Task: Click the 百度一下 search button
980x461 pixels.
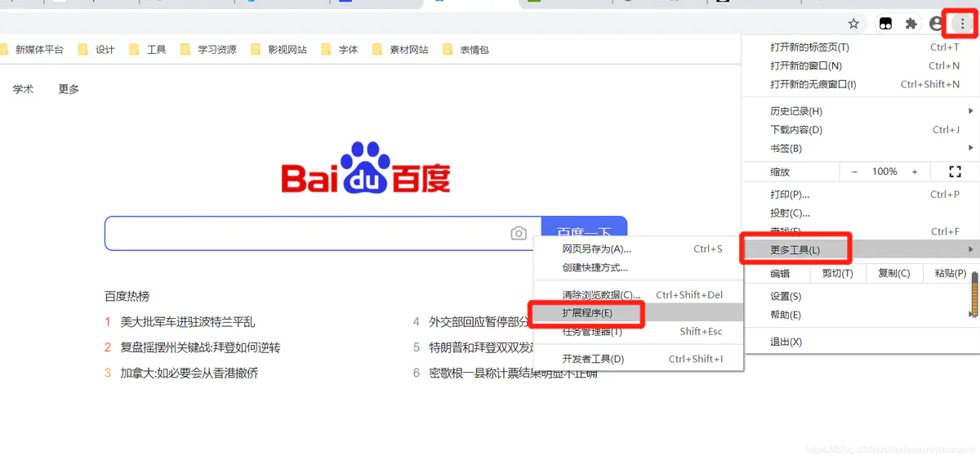Action: coord(584,233)
